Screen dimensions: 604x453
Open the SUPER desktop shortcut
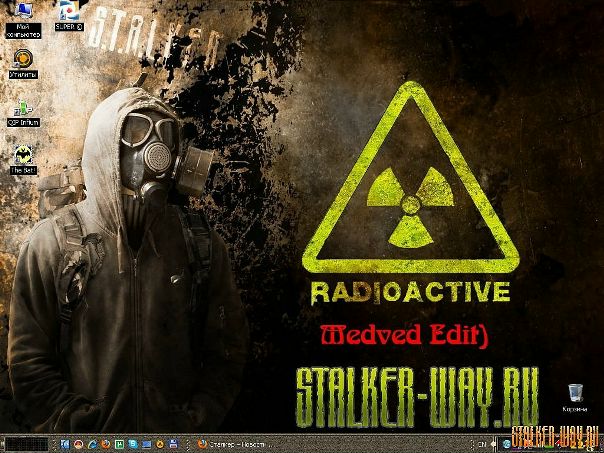70,16
